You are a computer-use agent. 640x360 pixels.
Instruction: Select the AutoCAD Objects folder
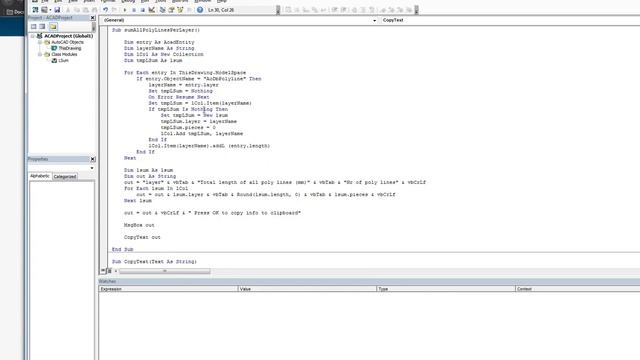coord(67,42)
